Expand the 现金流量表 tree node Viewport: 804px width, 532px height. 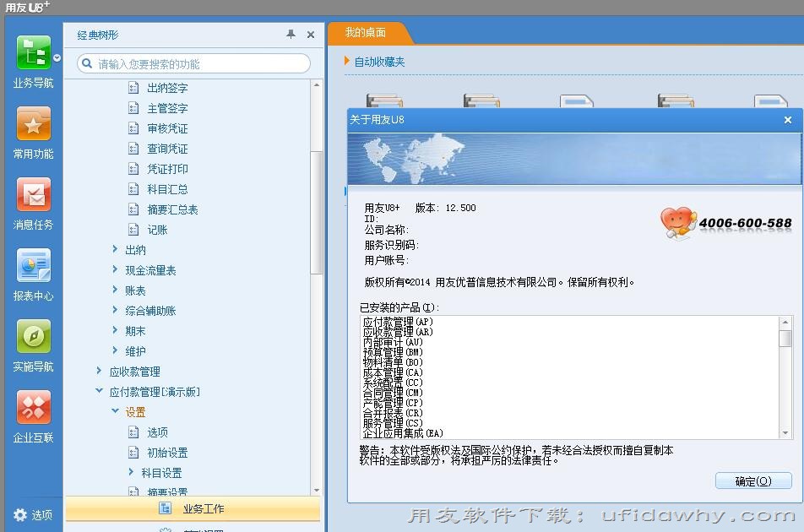pyautogui.click(x=116, y=269)
